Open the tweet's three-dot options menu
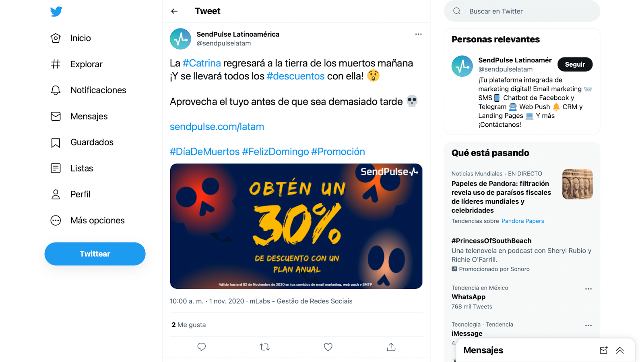 tap(419, 34)
